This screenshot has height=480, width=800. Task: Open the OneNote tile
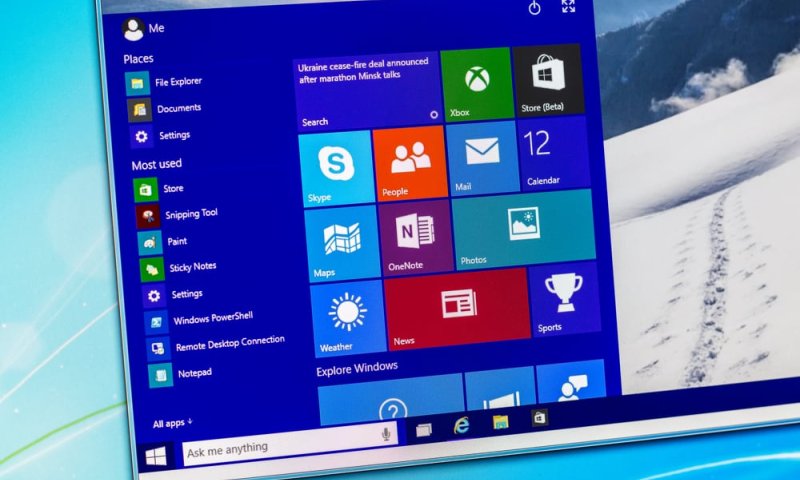(x=414, y=237)
